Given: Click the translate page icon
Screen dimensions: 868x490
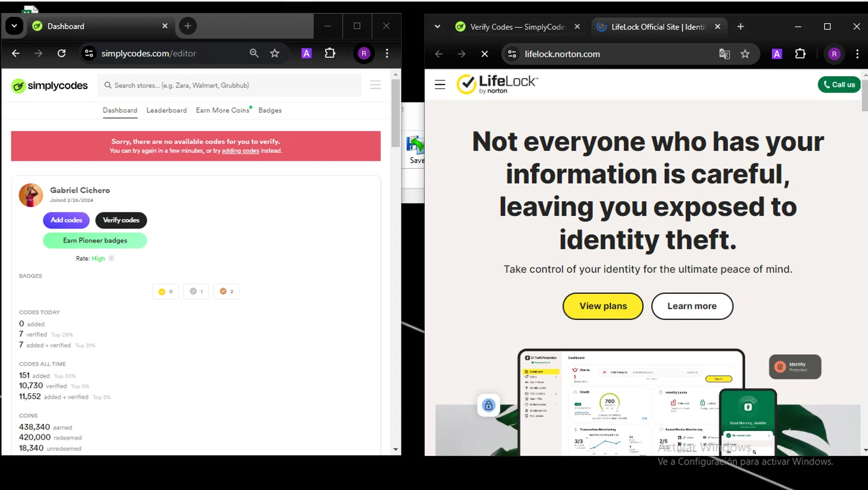Looking at the screenshot, I should tap(724, 54).
